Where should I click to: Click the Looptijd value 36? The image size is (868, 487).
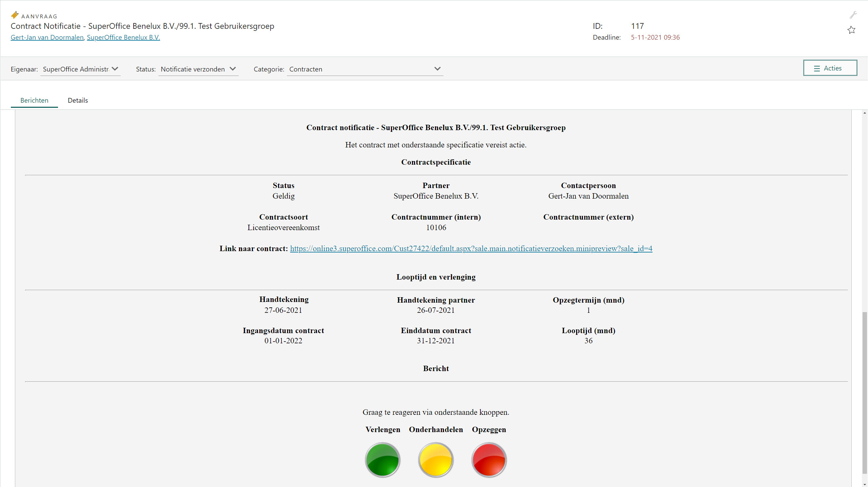coord(588,341)
